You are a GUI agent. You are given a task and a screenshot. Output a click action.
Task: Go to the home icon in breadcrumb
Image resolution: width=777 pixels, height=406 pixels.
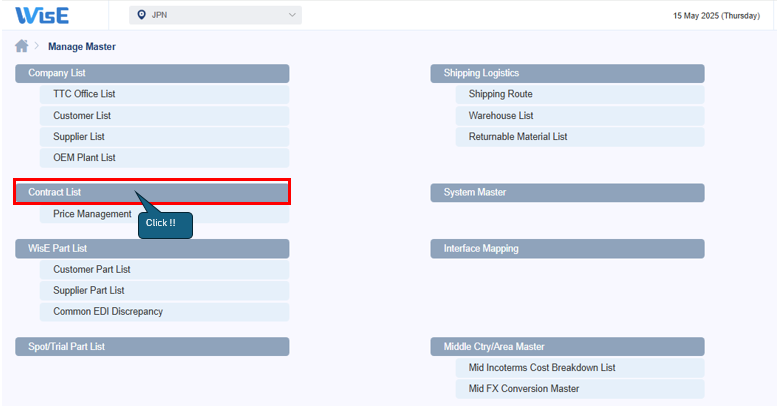coord(22,46)
